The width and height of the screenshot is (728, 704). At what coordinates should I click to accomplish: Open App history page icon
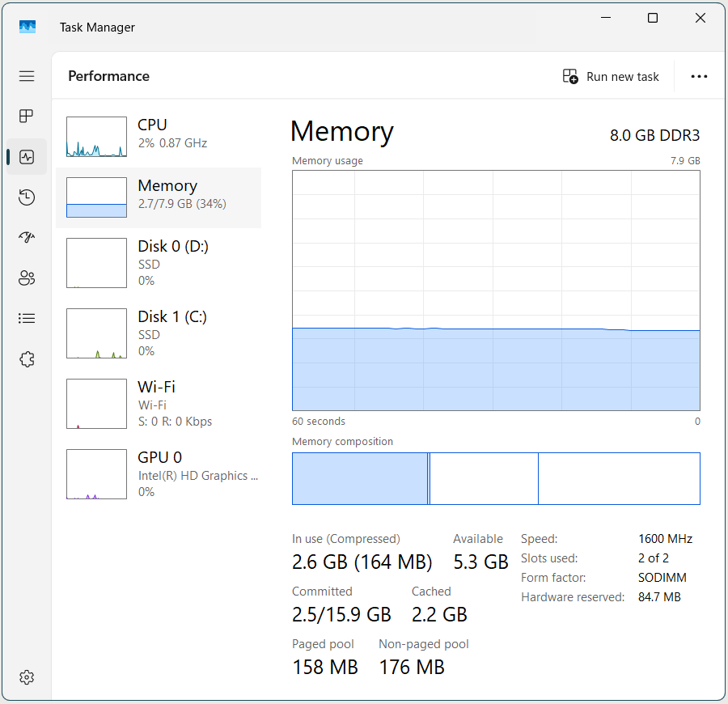click(27, 197)
